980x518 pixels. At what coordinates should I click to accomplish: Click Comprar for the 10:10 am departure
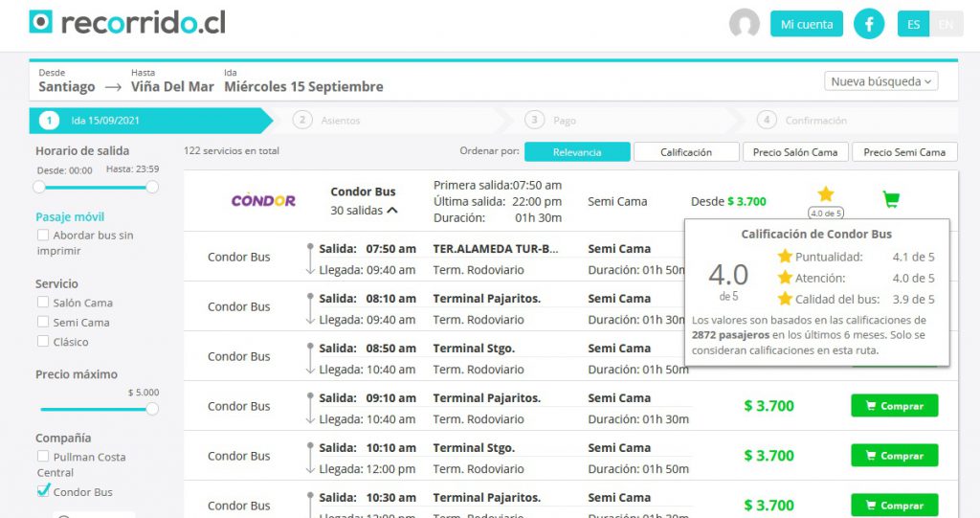pos(895,456)
